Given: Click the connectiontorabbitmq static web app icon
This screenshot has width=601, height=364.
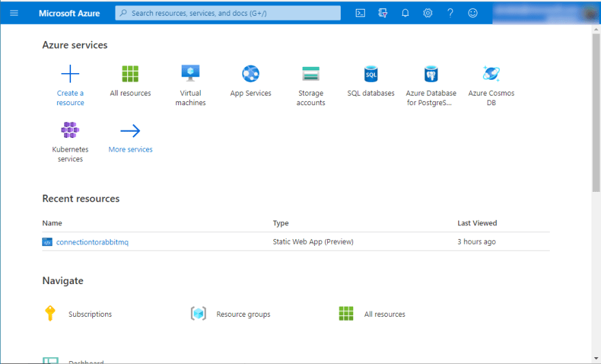Looking at the screenshot, I should (47, 242).
